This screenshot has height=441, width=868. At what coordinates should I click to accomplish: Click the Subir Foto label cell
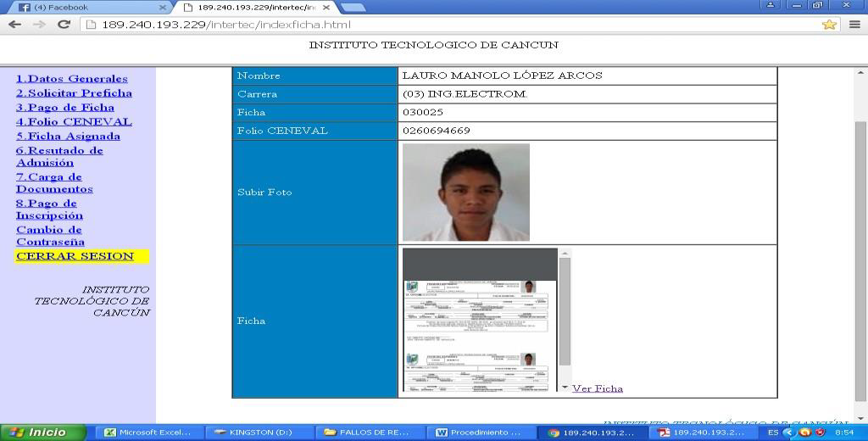(x=315, y=193)
